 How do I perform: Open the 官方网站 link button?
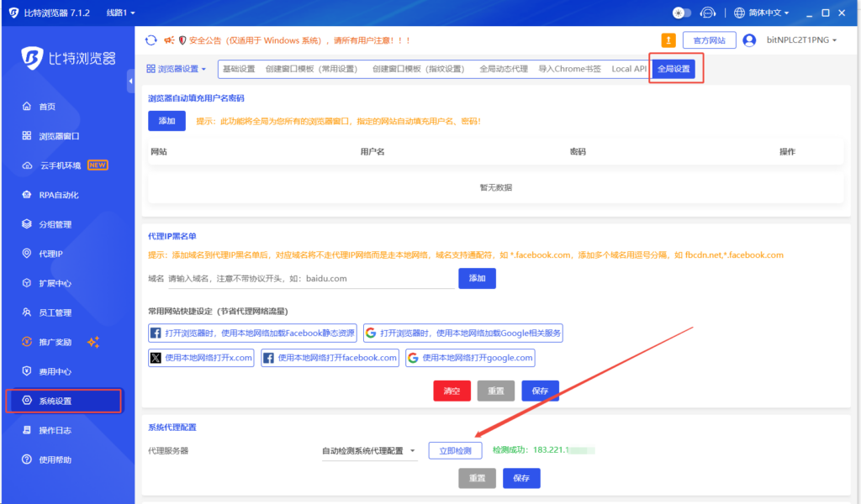click(710, 40)
